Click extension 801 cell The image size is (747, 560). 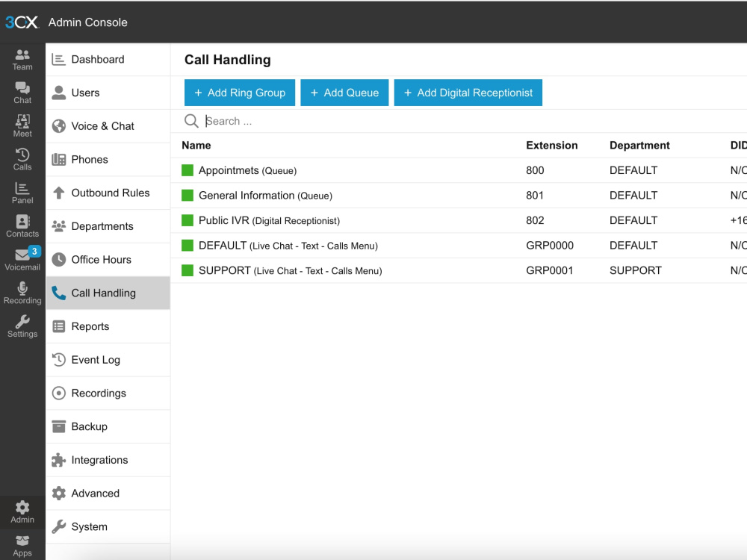click(535, 196)
